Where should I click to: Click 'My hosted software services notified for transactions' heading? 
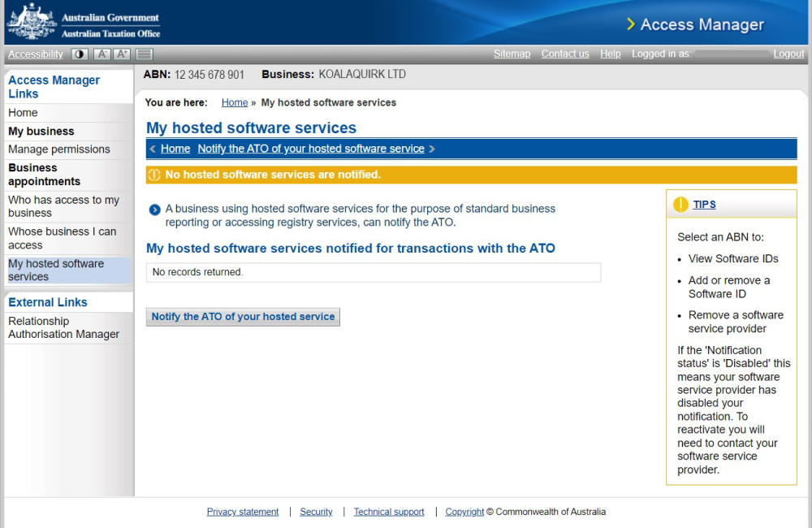351,249
